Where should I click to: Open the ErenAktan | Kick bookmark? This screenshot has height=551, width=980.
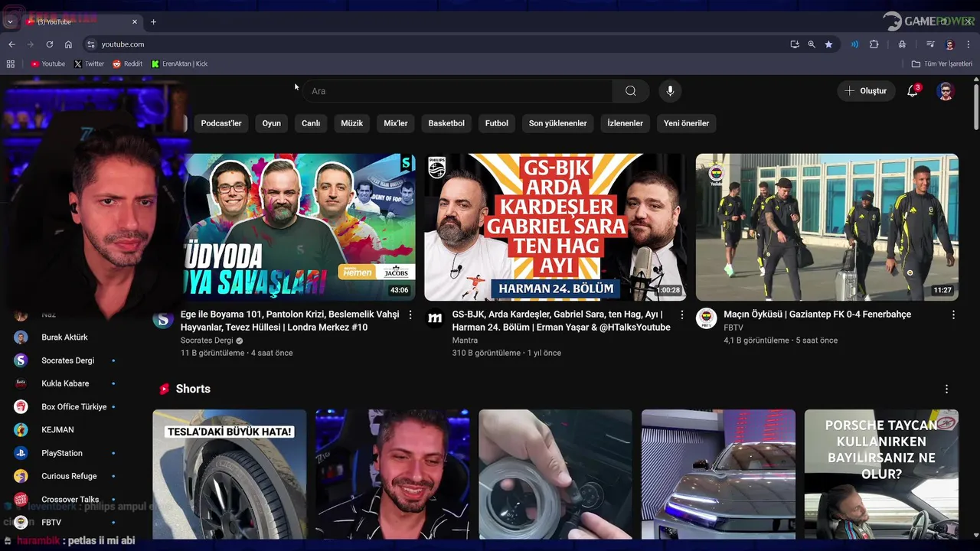click(180, 64)
